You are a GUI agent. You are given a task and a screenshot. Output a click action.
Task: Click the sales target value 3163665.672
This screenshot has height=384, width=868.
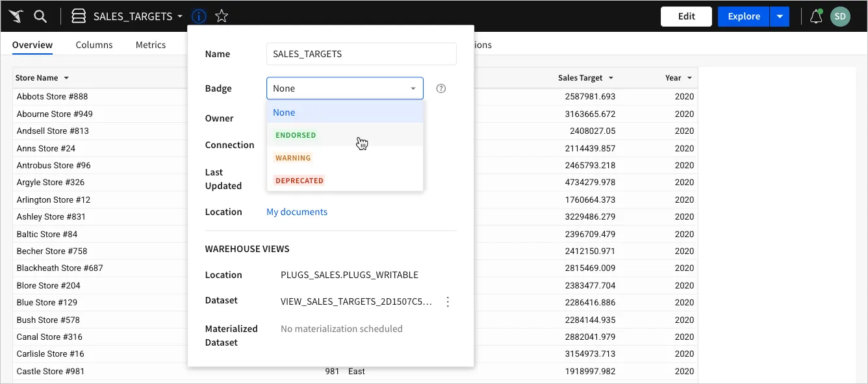(590, 114)
